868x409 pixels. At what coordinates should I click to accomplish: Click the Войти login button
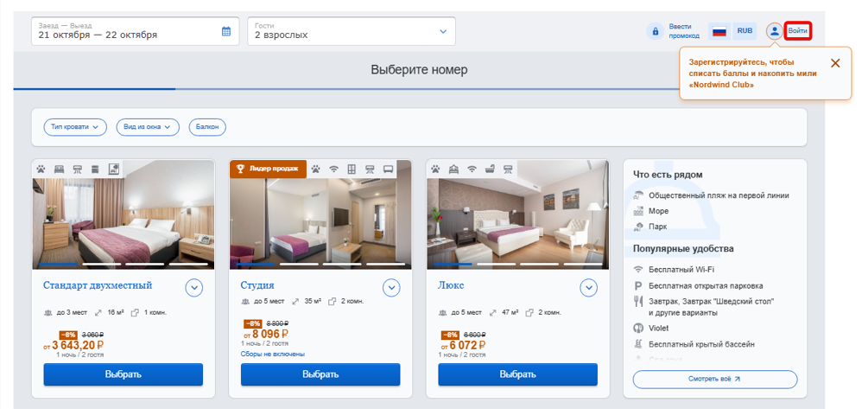pos(798,31)
